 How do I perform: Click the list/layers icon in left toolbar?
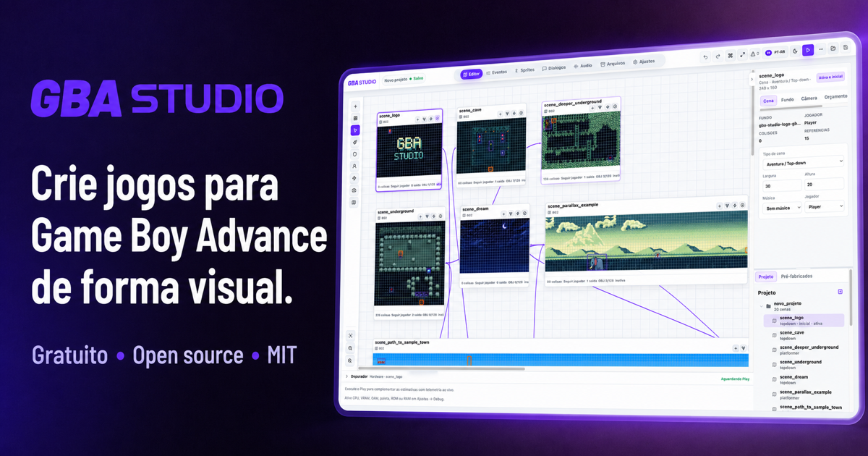pyautogui.click(x=355, y=118)
